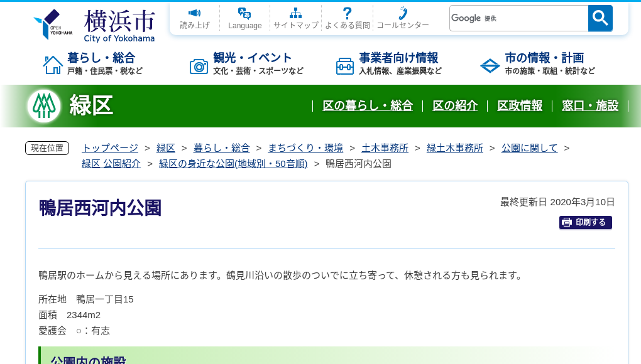Open the サイトマップ site map icon
The image size is (641, 364).
[295, 13]
